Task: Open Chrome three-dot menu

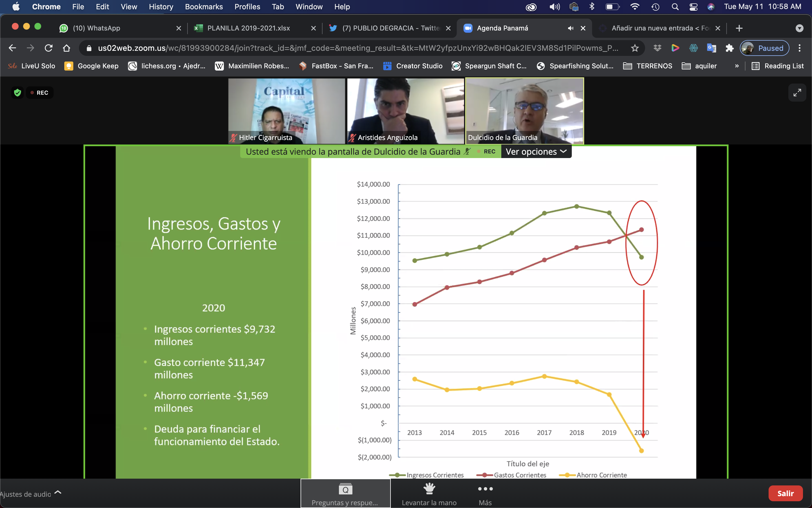Action: coord(800,48)
